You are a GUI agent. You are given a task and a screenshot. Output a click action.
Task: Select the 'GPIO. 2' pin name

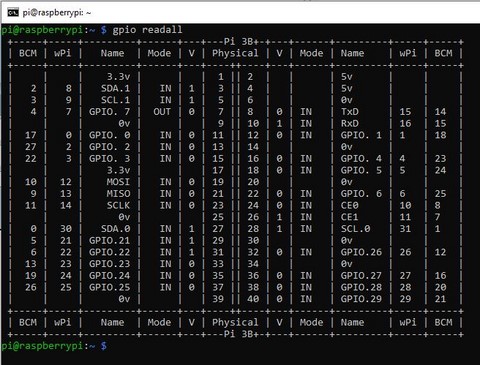click(109, 147)
